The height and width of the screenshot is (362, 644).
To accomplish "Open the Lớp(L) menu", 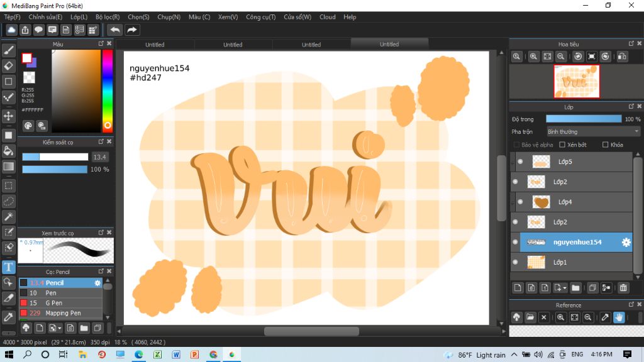I will point(79,17).
